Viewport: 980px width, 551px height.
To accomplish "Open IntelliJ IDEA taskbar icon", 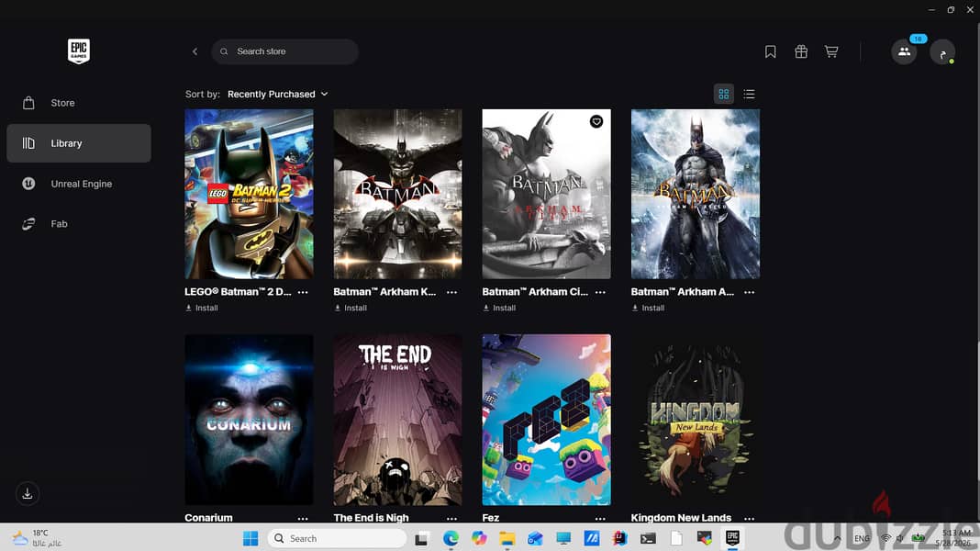I will [x=620, y=538].
